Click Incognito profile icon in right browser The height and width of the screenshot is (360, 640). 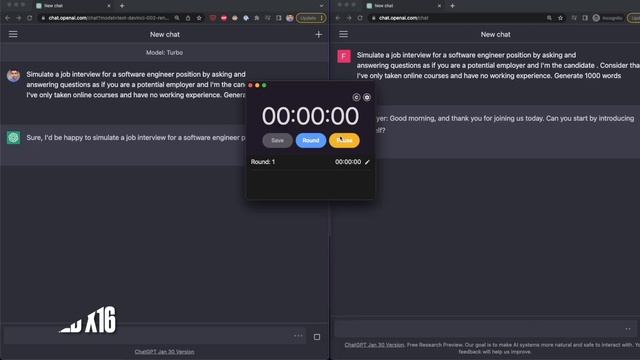pos(596,18)
